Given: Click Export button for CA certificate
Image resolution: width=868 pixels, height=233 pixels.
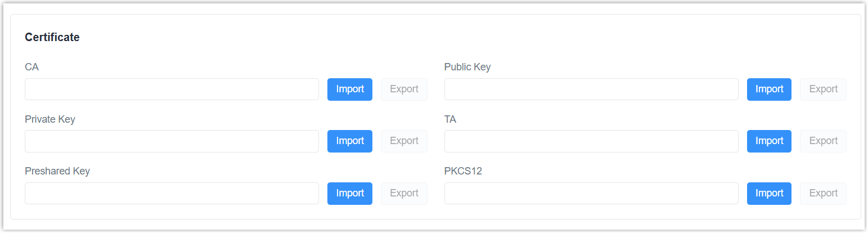Looking at the screenshot, I should 404,89.
